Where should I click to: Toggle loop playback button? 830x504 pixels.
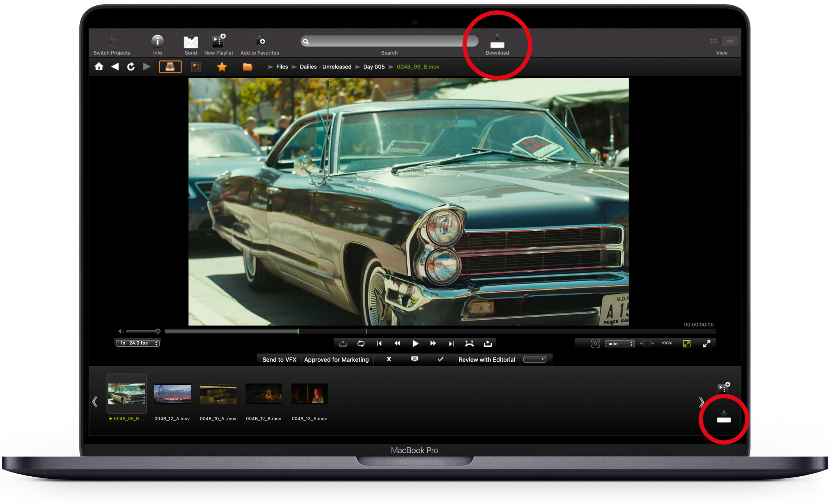(361, 344)
